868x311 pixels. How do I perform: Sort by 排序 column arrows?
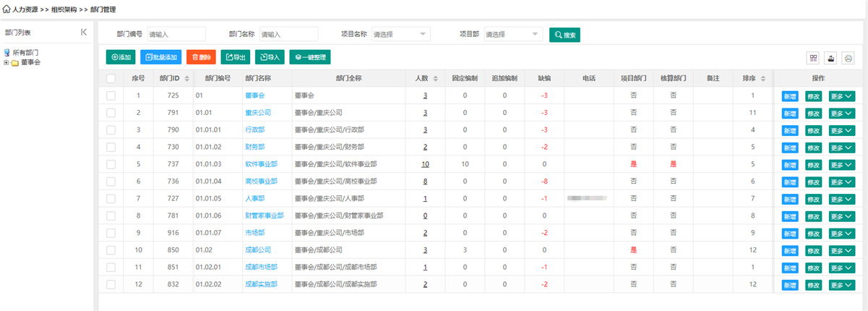762,78
